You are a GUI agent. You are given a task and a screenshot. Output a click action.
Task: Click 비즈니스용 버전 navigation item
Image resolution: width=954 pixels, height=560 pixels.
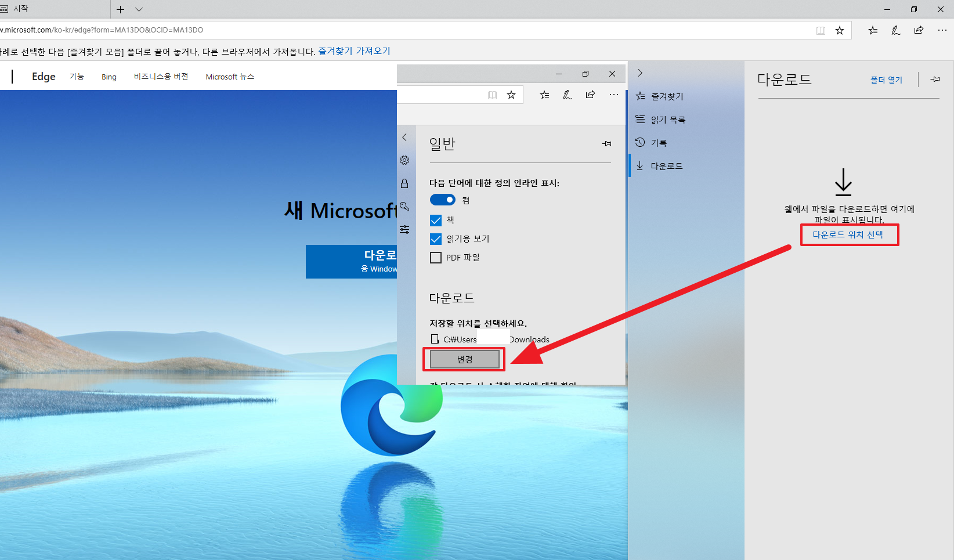tap(161, 77)
